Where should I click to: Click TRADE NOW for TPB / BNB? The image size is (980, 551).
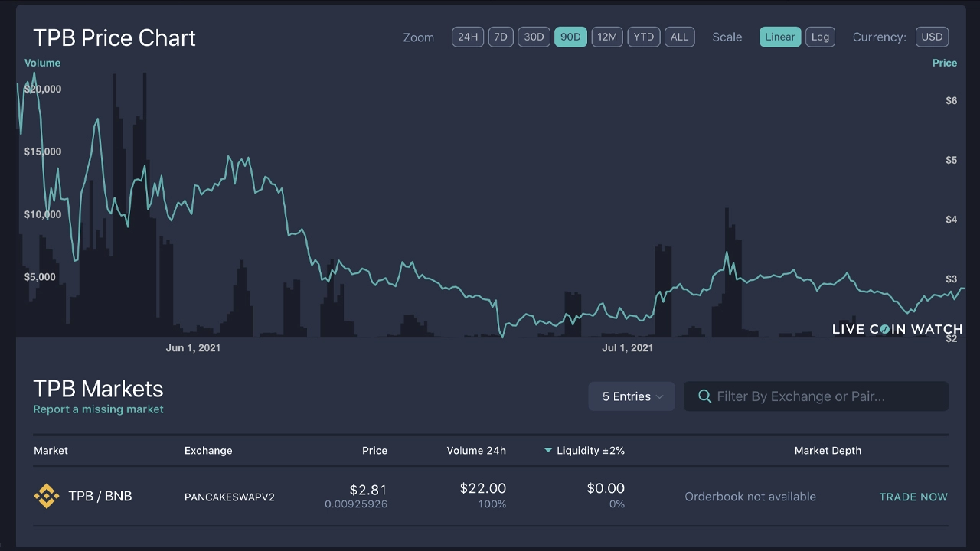pos(913,497)
